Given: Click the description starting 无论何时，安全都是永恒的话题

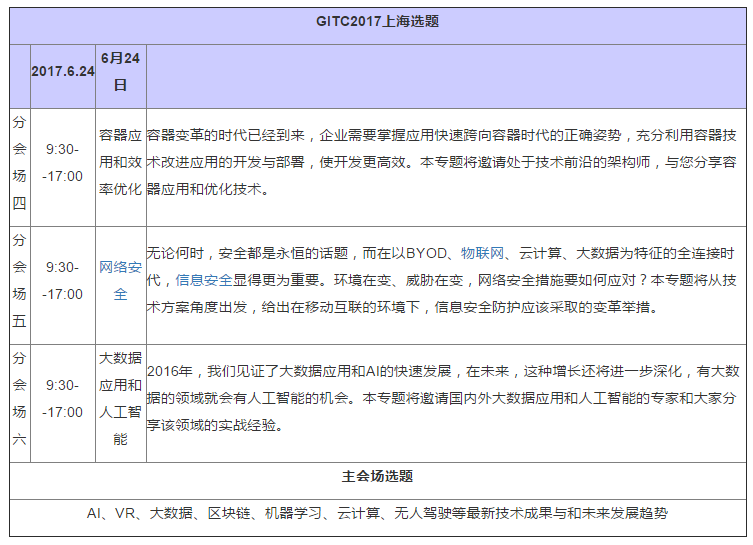Looking at the screenshot, I should tap(441, 280).
